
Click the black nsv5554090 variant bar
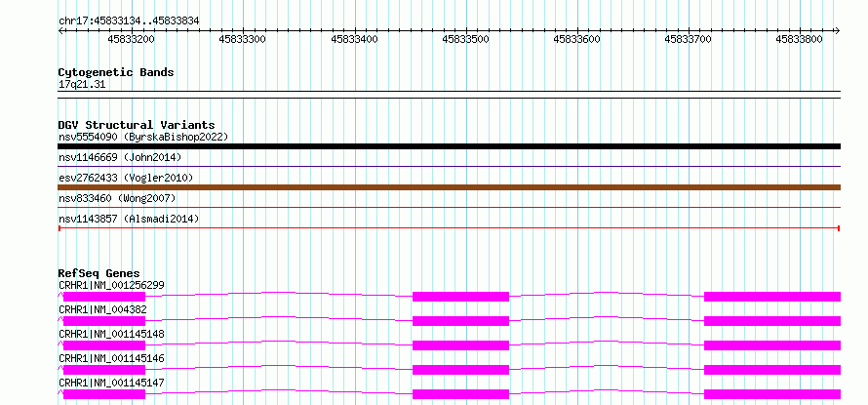(449, 146)
